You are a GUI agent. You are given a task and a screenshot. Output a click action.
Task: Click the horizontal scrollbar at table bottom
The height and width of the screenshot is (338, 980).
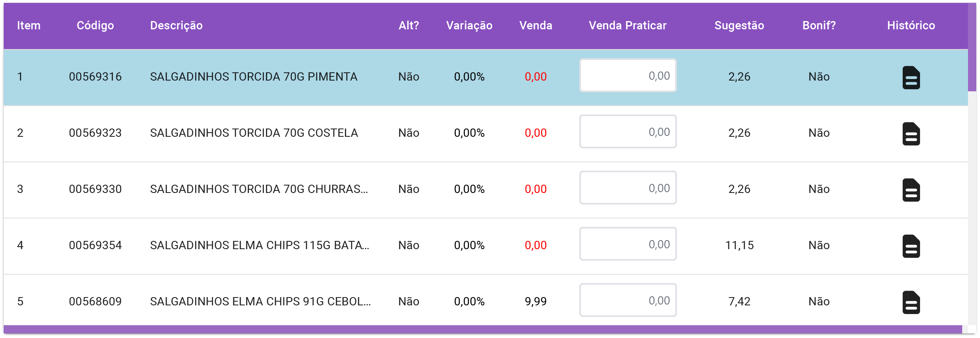click(x=483, y=329)
